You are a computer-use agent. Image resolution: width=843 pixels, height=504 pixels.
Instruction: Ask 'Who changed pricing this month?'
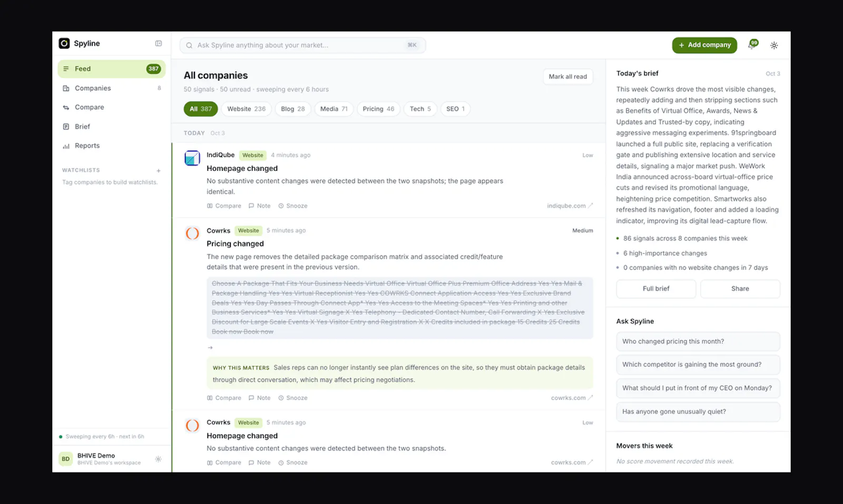click(x=698, y=342)
